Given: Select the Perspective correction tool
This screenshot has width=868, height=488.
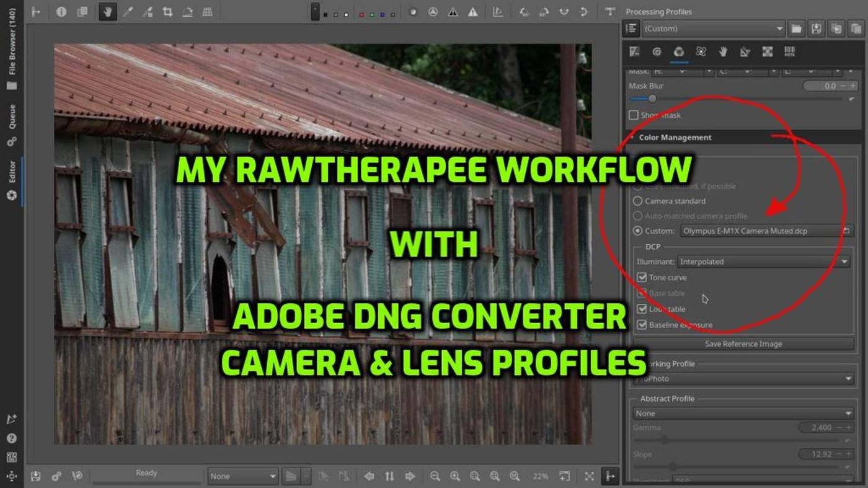Looking at the screenshot, I should tap(207, 12).
